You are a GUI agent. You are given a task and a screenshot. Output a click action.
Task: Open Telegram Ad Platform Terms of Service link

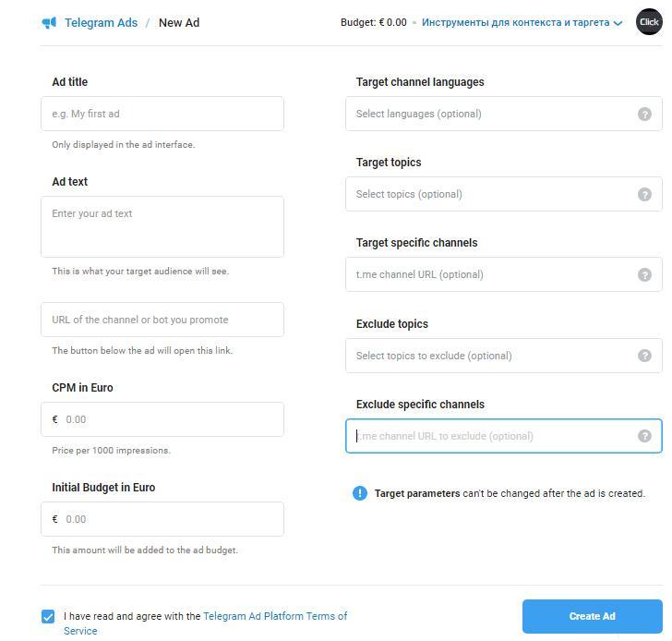tap(274, 616)
